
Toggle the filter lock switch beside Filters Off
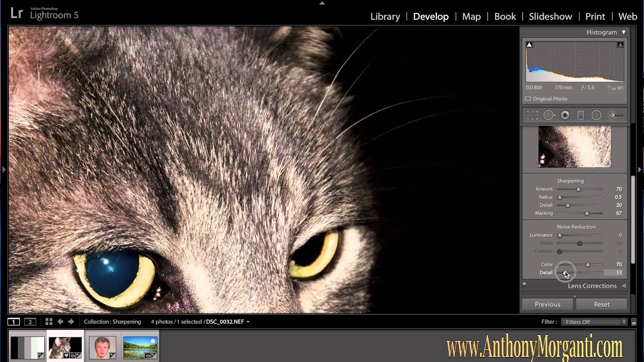(x=634, y=322)
